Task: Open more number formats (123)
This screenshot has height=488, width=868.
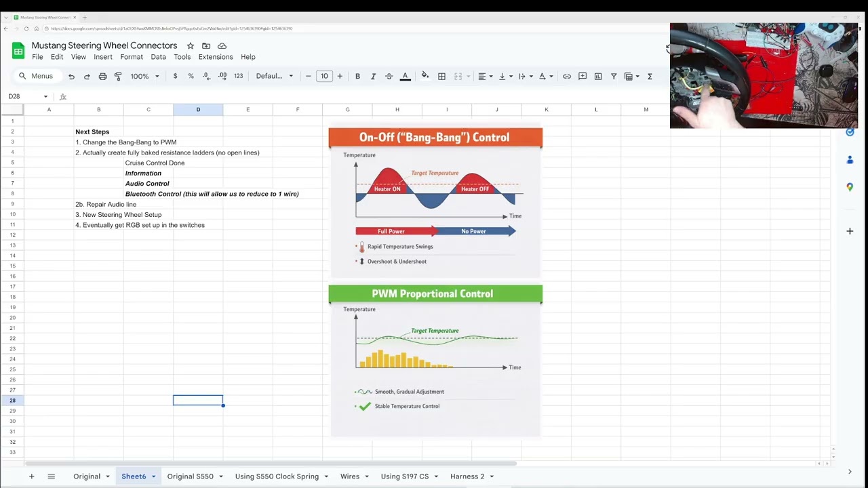Action: click(238, 77)
